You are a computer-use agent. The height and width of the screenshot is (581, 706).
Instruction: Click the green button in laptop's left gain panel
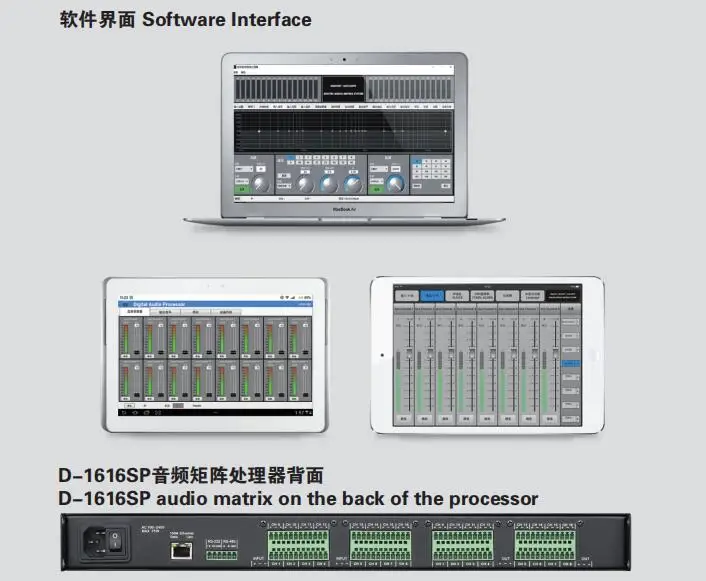coord(242,190)
